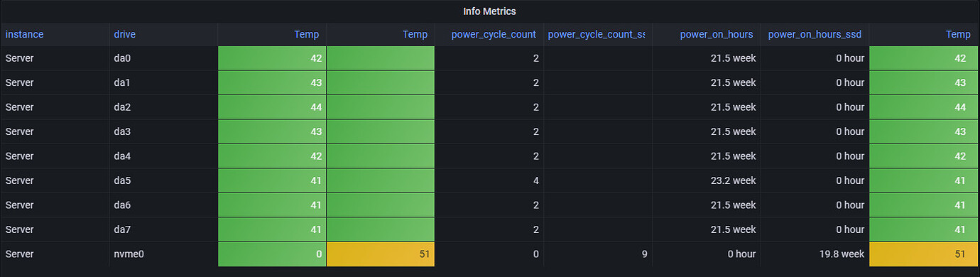The width and height of the screenshot is (980, 277).
Task: Click the 23.2 week power_on_hours cell
Action: [x=706, y=180]
